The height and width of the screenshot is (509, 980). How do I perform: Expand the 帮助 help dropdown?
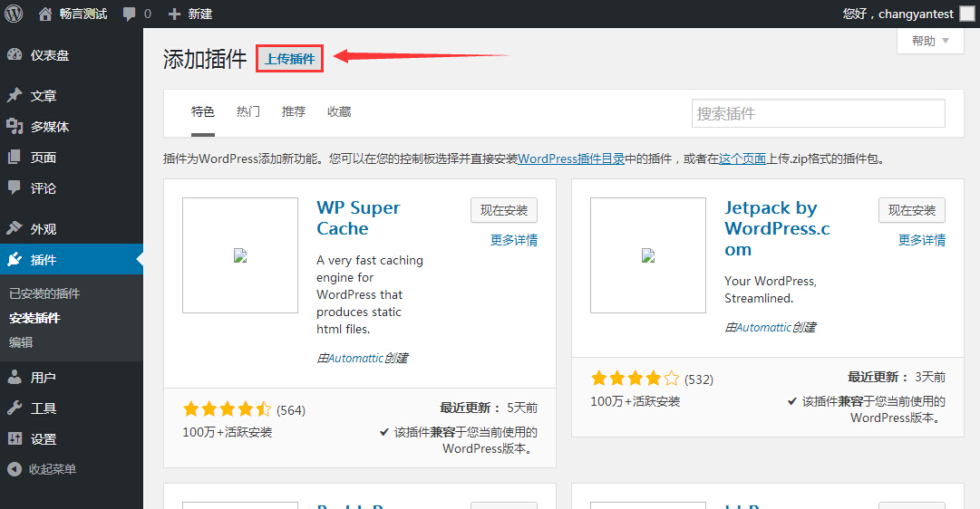pos(930,41)
